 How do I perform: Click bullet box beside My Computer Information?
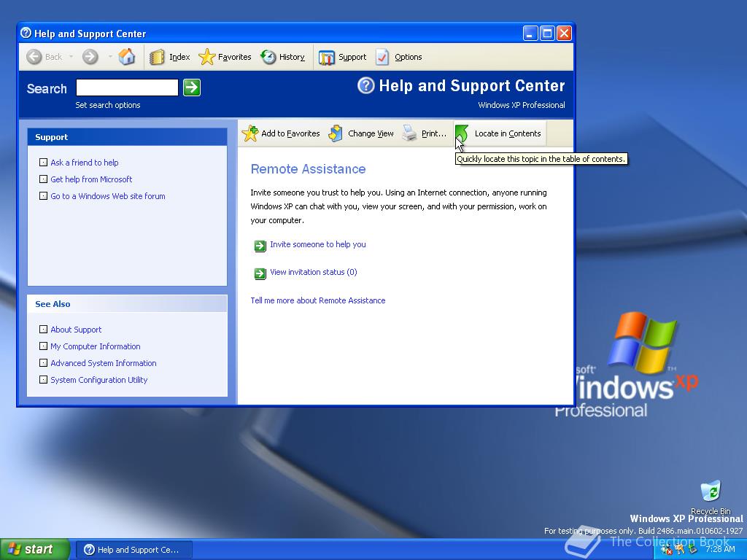click(x=43, y=346)
